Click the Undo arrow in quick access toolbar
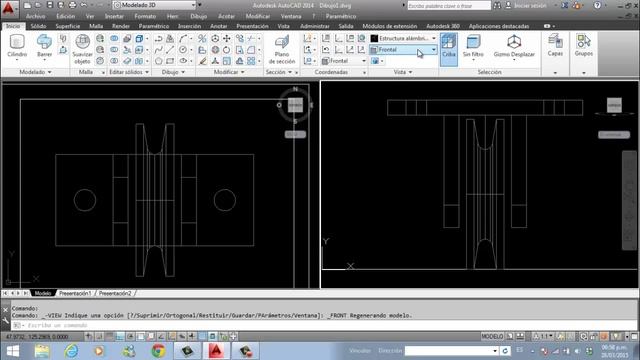The height and width of the screenshot is (360, 640). pos(84,5)
